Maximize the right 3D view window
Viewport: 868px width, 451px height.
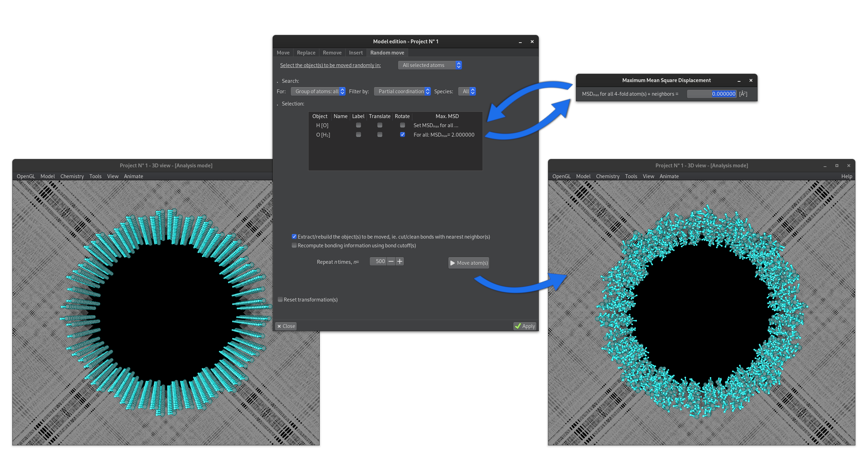coord(837,166)
